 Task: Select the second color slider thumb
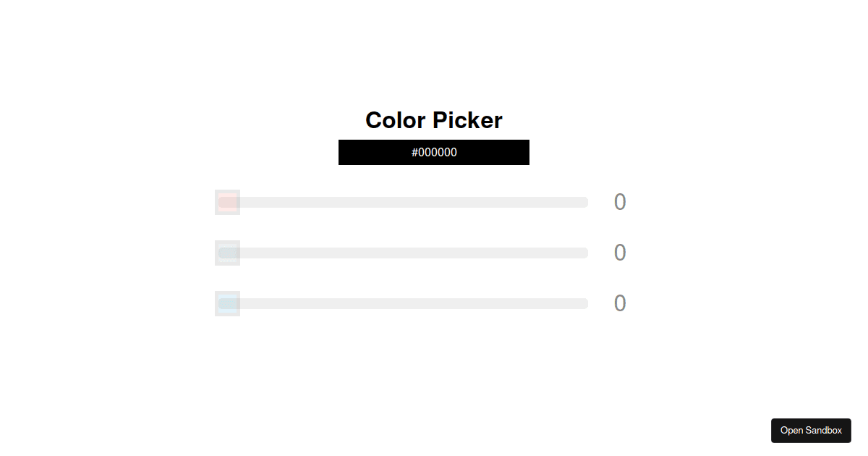pos(227,253)
